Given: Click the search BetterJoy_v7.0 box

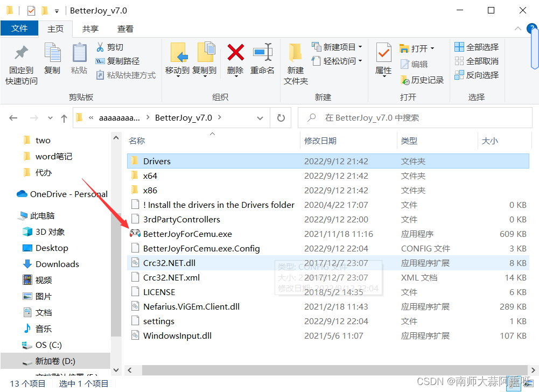Looking at the screenshot, I should [415, 118].
